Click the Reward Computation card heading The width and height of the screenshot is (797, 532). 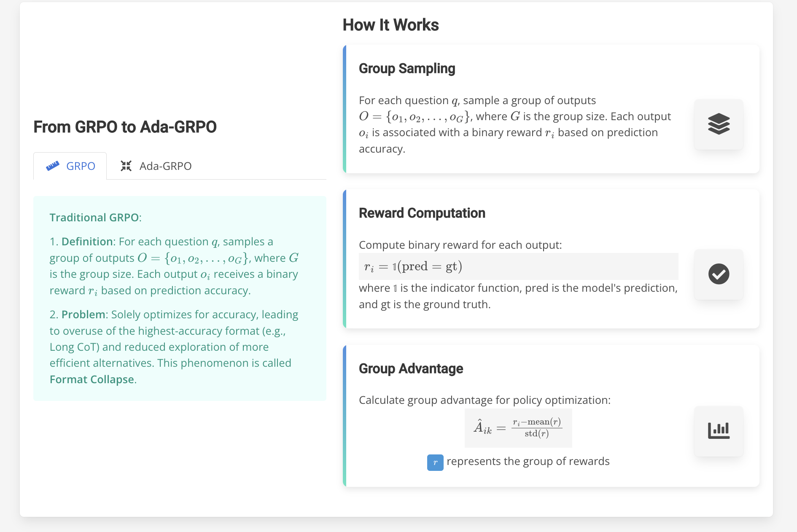tap(422, 213)
